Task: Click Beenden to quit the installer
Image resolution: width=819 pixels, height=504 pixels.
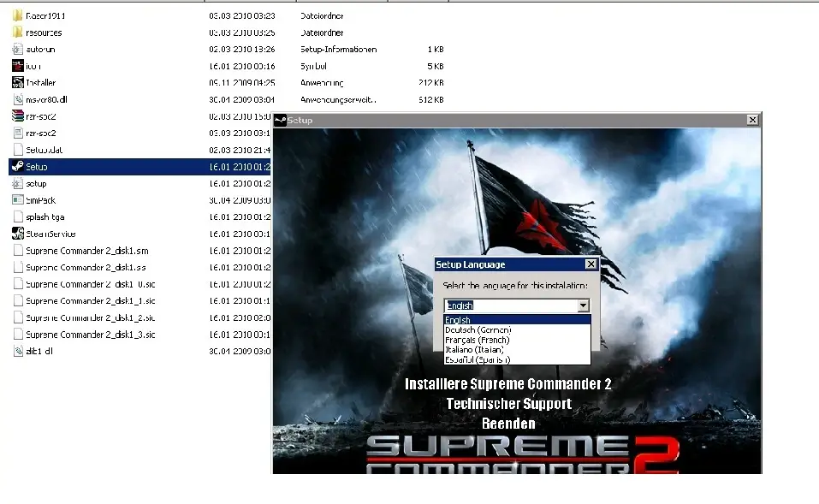Action: tap(508, 424)
